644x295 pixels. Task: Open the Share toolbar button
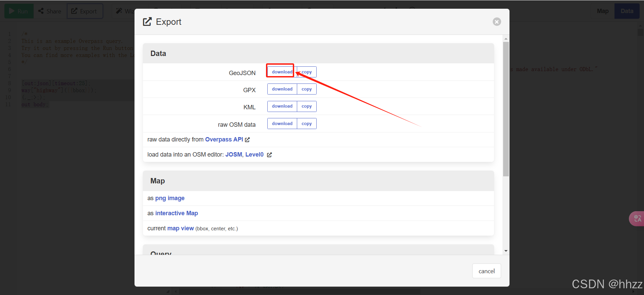pos(49,11)
